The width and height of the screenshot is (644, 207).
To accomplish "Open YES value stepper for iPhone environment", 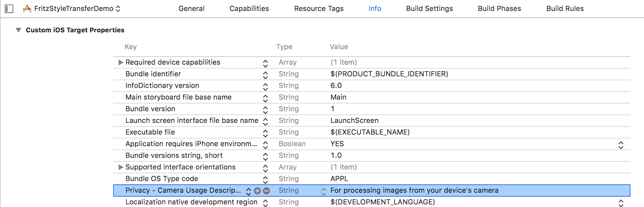I will [x=621, y=145].
